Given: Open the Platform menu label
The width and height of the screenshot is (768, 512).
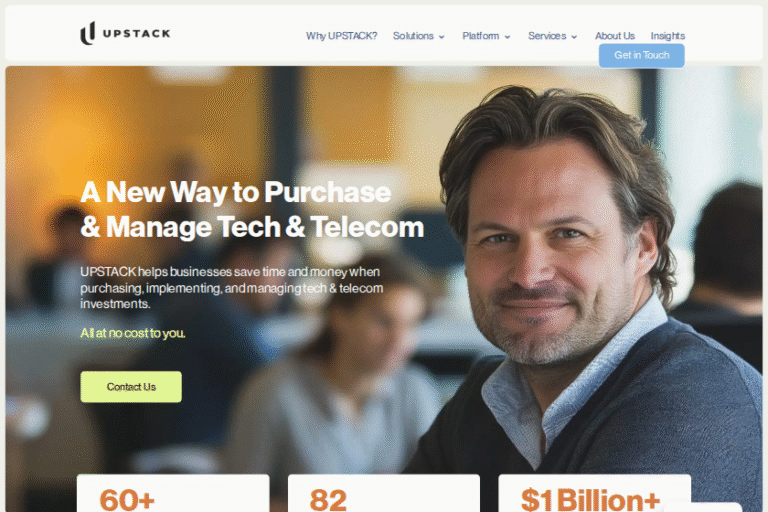Looking at the screenshot, I should tap(480, 36).
